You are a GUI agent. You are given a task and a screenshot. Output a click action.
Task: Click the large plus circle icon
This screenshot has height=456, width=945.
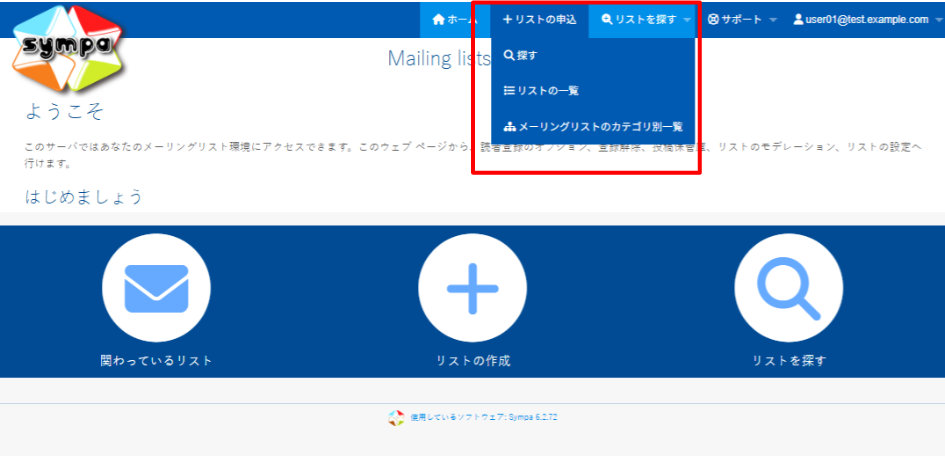(x=472, y=287)
